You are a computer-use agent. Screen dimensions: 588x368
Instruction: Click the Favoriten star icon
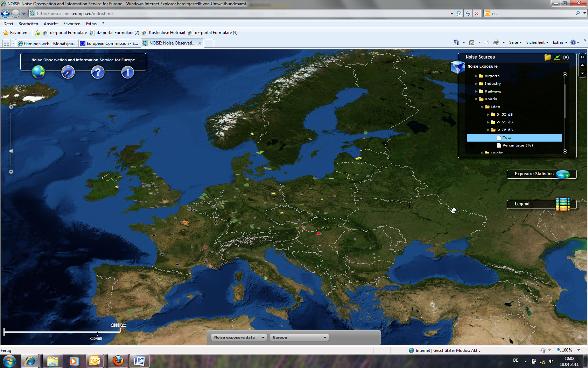pyautogui.click(x=6, y=33)
